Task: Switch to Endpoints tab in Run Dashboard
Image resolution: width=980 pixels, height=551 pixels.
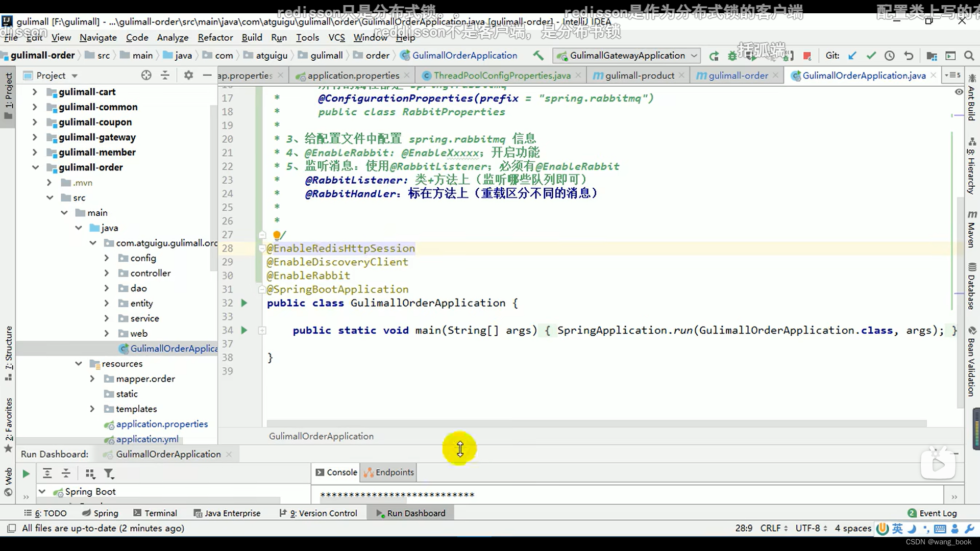Action: pos(389,473)
